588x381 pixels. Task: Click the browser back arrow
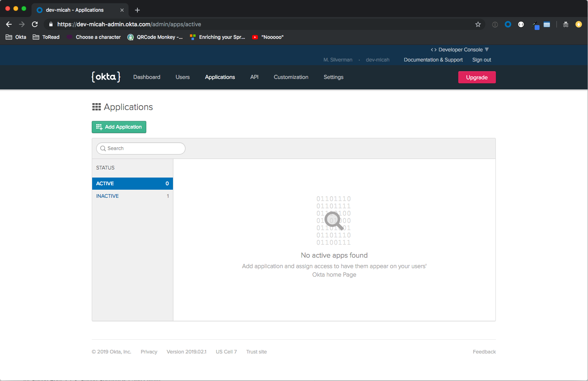(9, 24)
